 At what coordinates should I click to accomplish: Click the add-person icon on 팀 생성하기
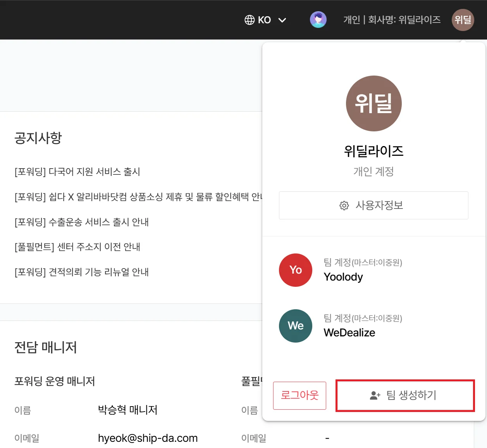point(373,396)
